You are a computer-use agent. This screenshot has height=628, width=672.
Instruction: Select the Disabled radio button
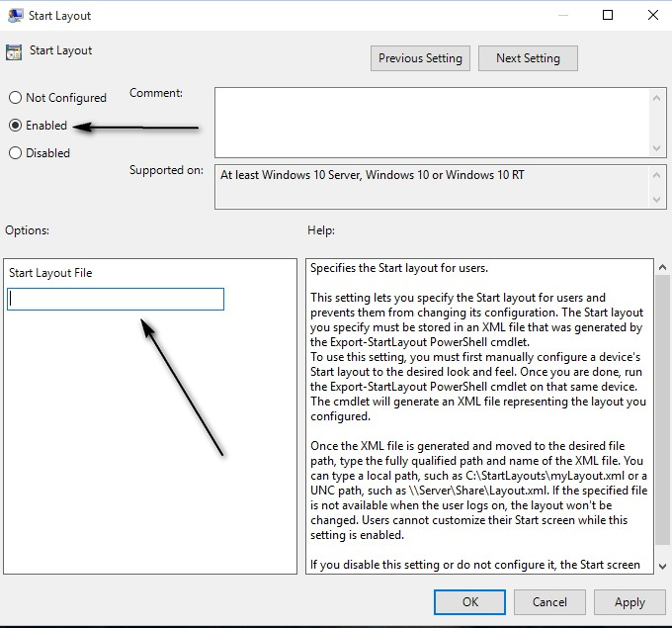(15, 152)
